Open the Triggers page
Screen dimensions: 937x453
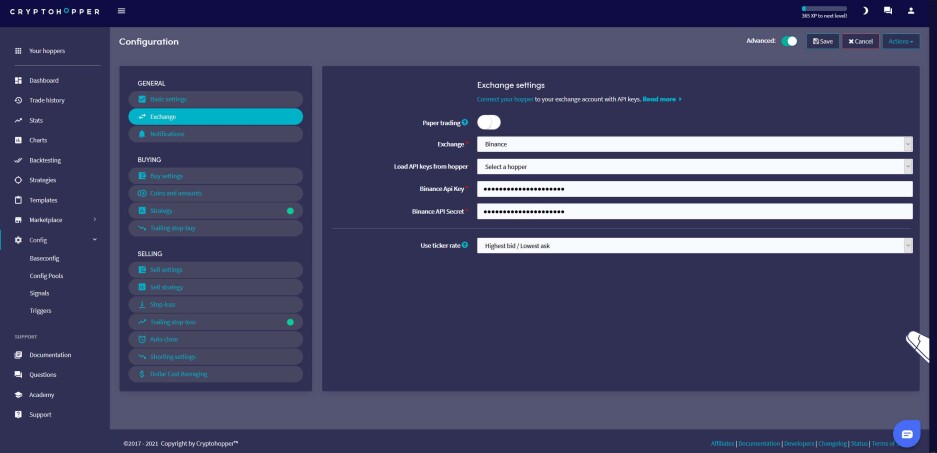(40, 311)
